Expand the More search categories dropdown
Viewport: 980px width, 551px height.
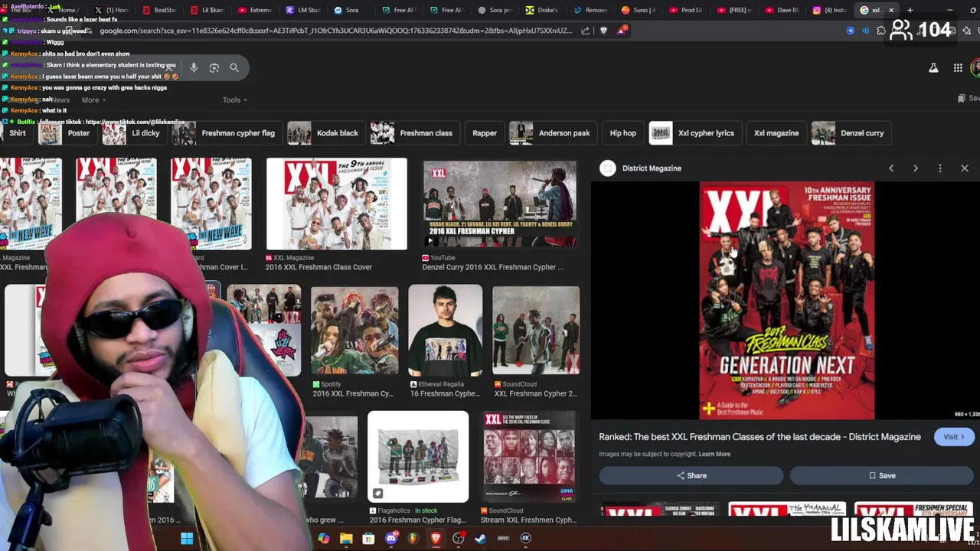[x=93, y=99]
